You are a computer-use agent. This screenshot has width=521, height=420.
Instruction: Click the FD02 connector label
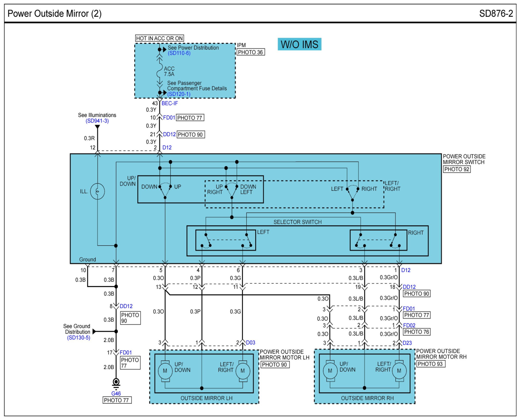(x=409, y=325)
